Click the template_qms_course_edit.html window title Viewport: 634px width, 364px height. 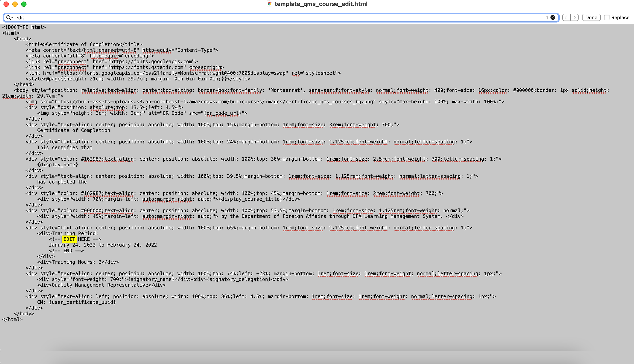[x=321, y=4]
